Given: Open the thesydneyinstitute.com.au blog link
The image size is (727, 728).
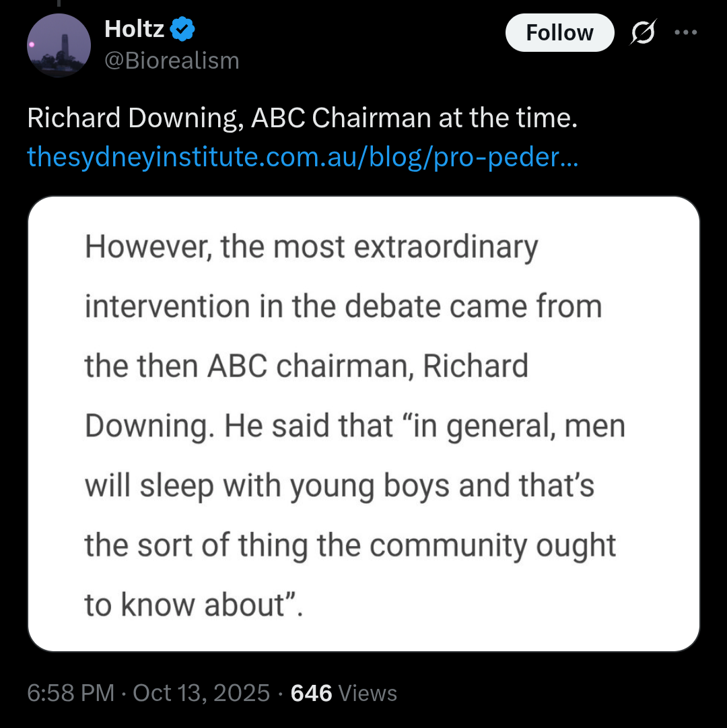Looking at the screenshot, I should pyautogui.click(x=302, y=159).
